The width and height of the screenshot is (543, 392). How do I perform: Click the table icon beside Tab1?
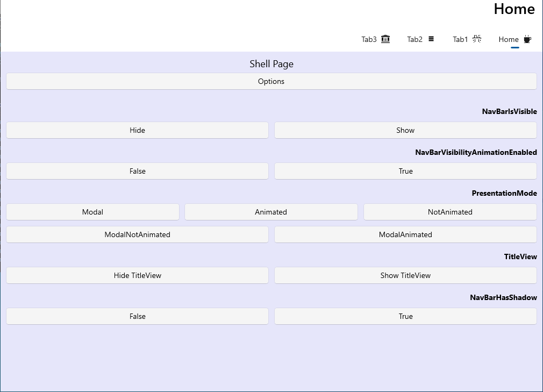tap(477, 39)
